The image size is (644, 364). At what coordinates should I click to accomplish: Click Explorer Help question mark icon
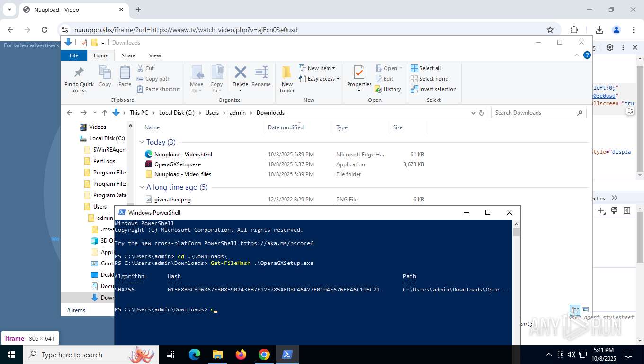[x=587, y=55]
